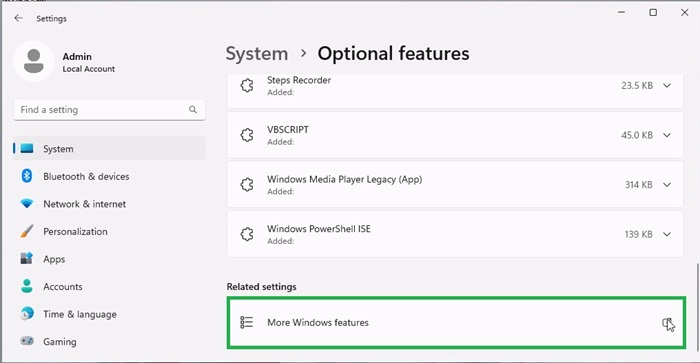Expand the VBSCRIPT feature details
The height and width of the screenshot is (363, 700).
[x=667, y=135]
